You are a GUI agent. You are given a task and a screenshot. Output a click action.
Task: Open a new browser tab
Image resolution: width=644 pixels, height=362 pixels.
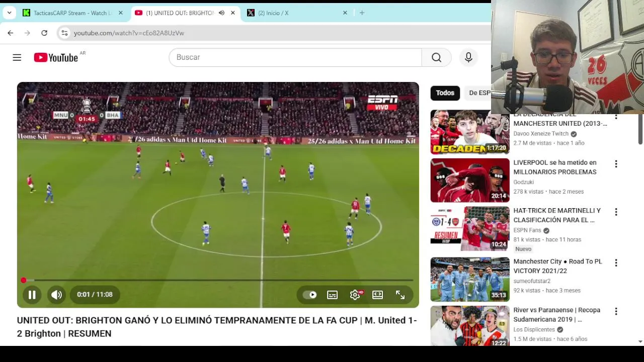362,13
